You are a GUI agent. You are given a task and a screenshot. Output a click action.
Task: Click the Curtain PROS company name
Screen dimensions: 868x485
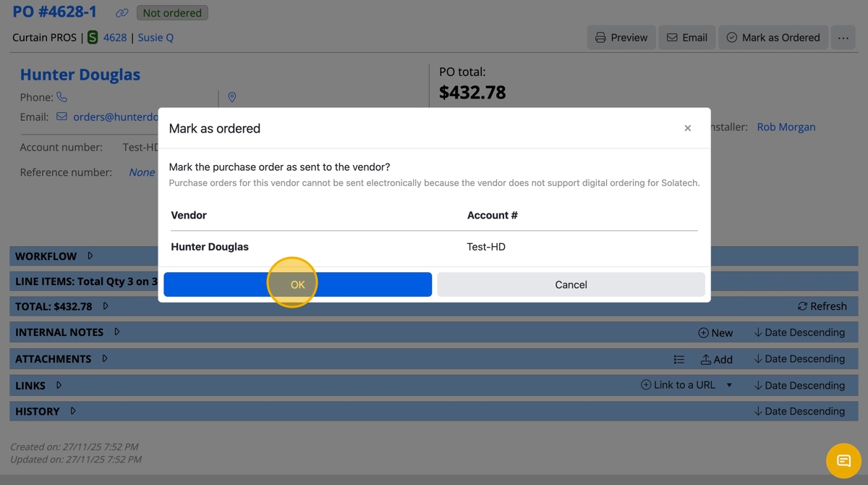pyautogui.click(x=44, y=38)
